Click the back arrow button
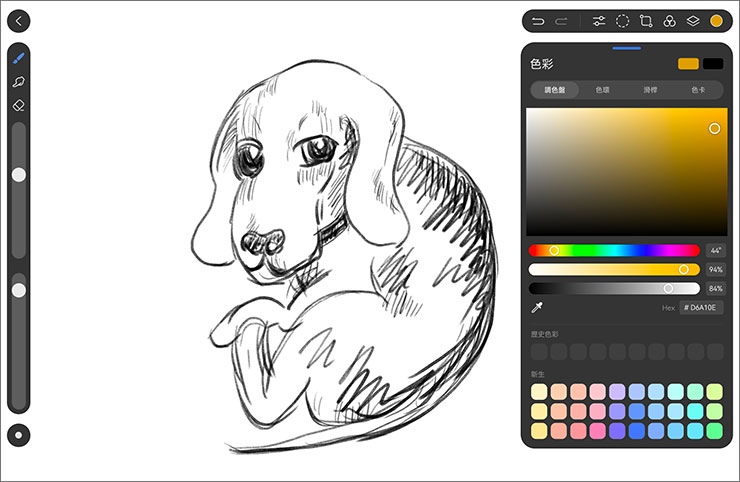 tap(18, 21)
